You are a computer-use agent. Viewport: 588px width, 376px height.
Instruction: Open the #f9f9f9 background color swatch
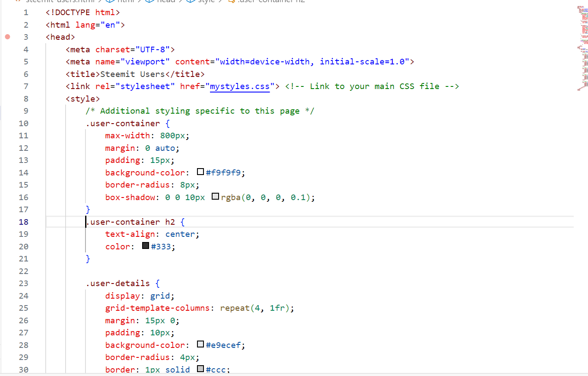[200, 172]
